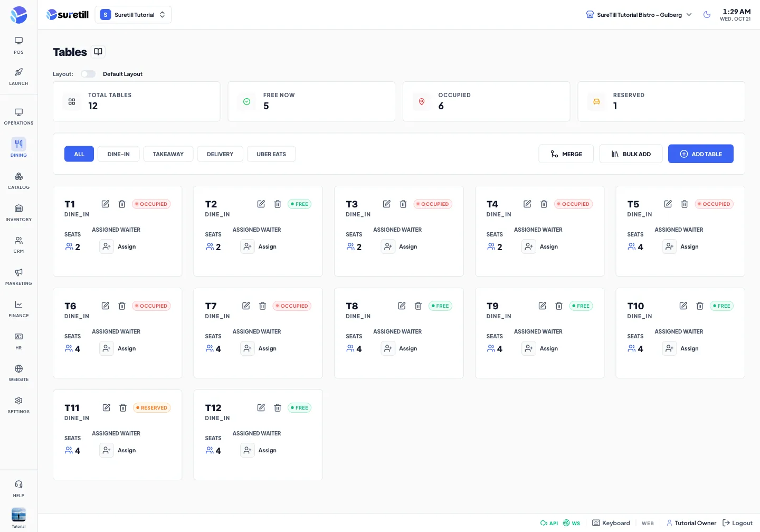Open Marketing in the sidebar
Screen dimensions: 760x532
click(18, 277)
